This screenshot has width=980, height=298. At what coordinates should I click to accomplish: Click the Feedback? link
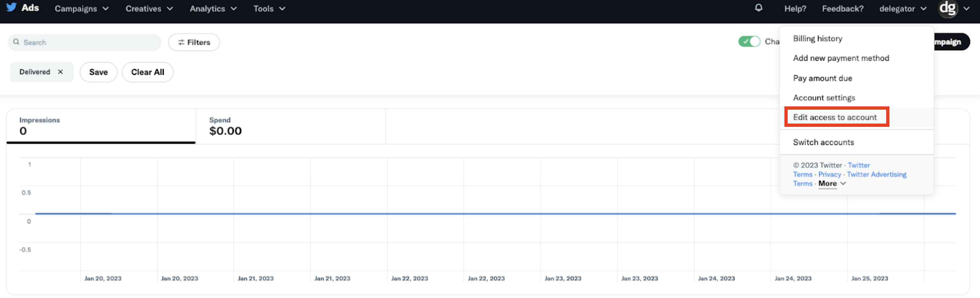click(843, 8)
